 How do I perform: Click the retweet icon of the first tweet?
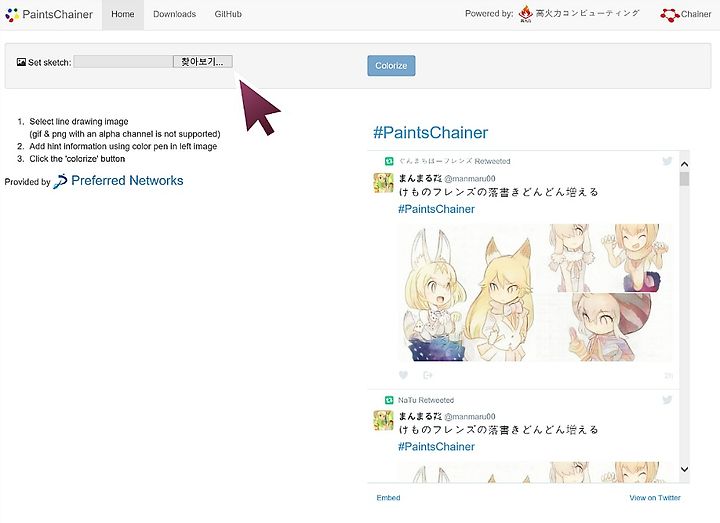click(x=389, y=161)
